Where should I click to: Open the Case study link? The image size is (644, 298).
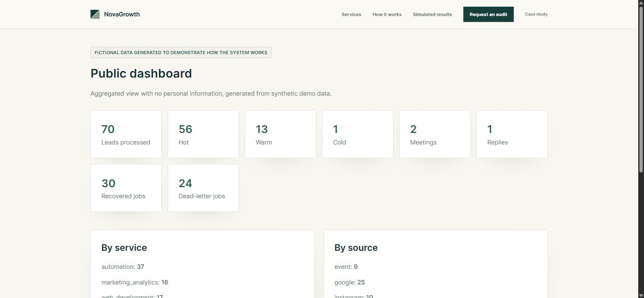point(536,14)
